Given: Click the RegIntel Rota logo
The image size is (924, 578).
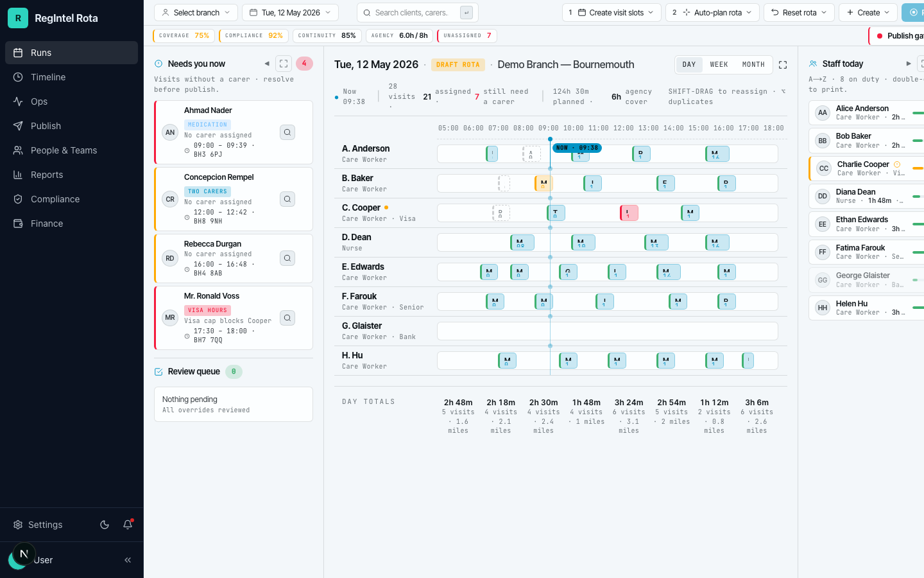Looking at the screenshot, I should (18, 18).
